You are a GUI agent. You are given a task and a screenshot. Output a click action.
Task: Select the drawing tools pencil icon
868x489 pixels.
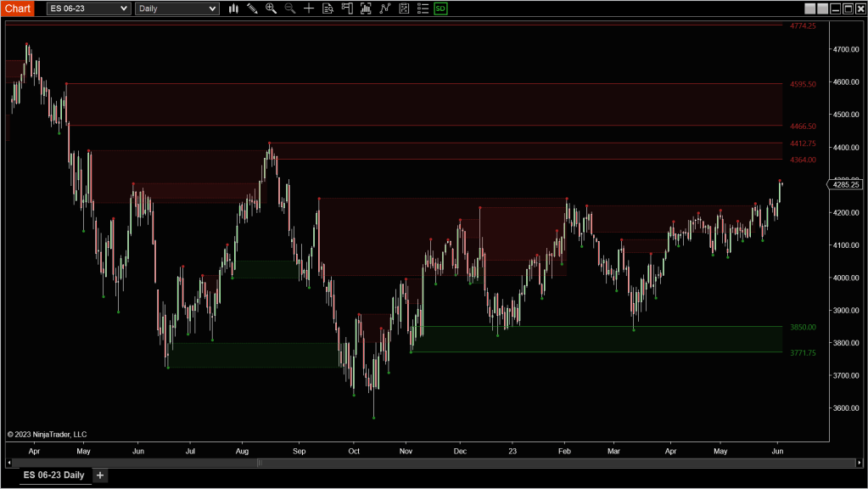252,8
